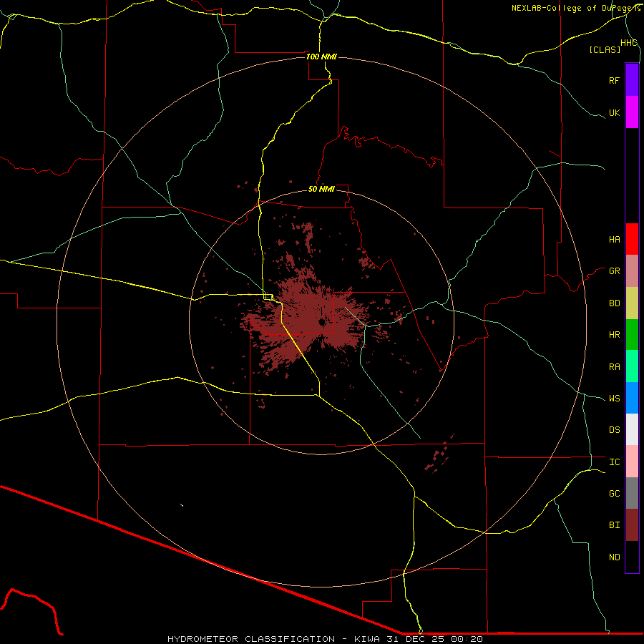Select the light pink IC swatch

click(x=632, y=462)
